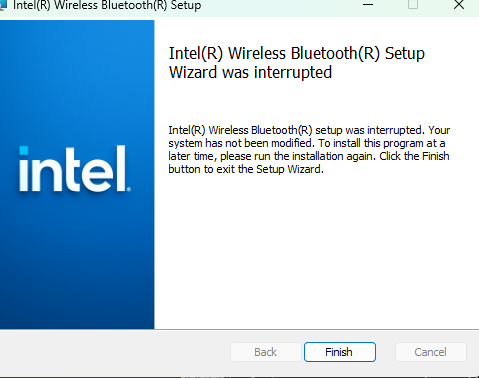Click the Finish button
The height and width of the screenshot is (378, 479).
340,352
